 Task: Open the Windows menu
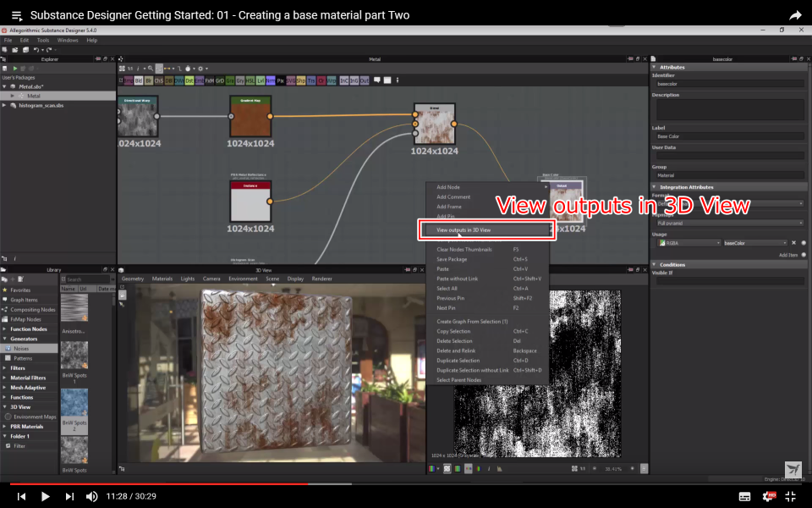(x=68, y=41)
